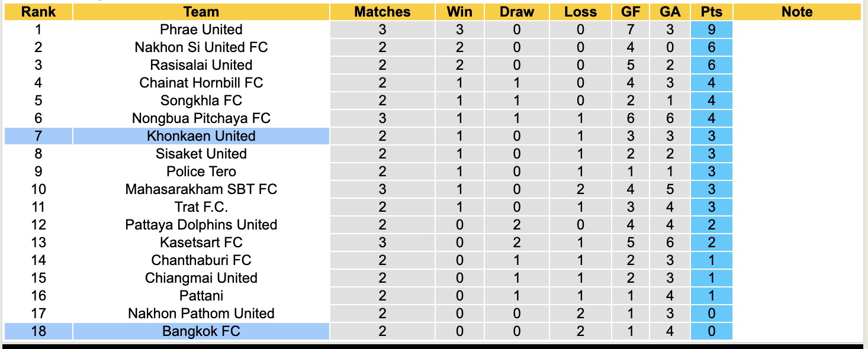
Task: Click the Team column header
Action: [x=201, y=12]
